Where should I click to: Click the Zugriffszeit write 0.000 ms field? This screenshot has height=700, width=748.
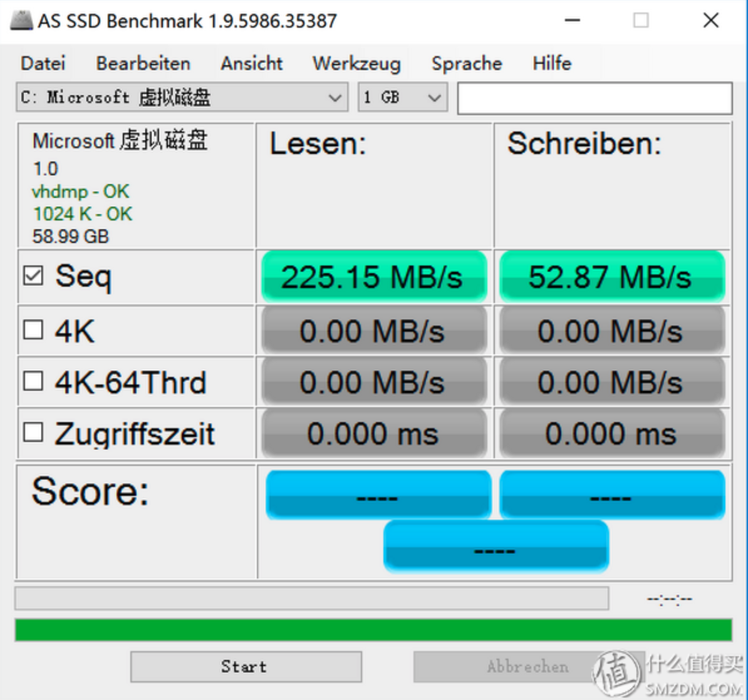[x=612, y=434]
